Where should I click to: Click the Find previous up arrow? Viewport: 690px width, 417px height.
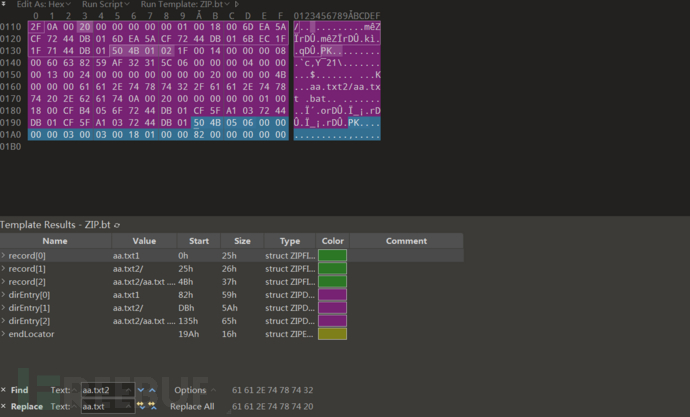pyautogui.click(x=153, y=390)
